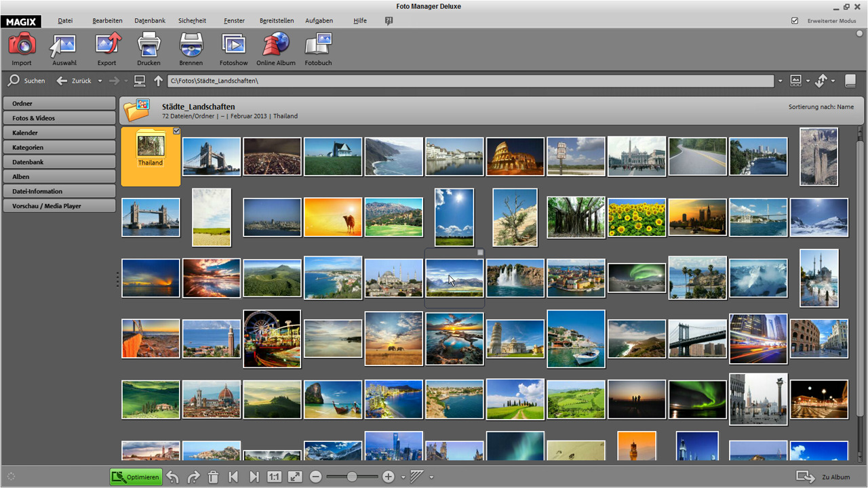This screenshot has height=488, width=868.
Task: Go back with the Zurück arrow
Action: coord(62,81)
